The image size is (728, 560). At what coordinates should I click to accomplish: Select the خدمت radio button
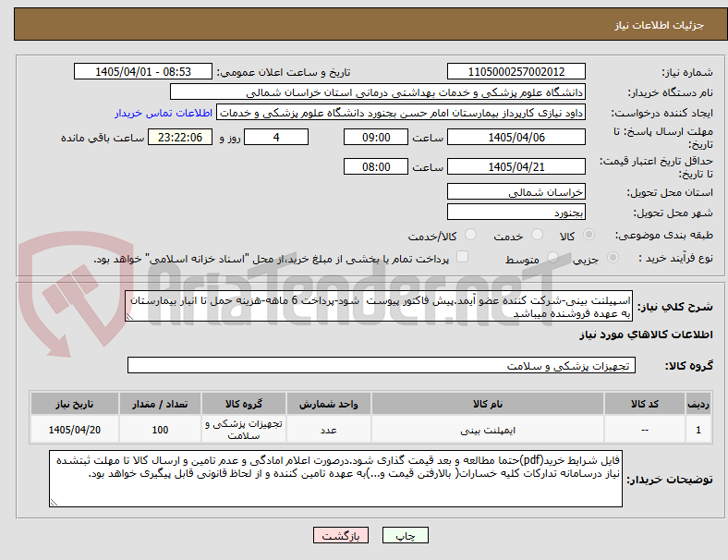537,235
